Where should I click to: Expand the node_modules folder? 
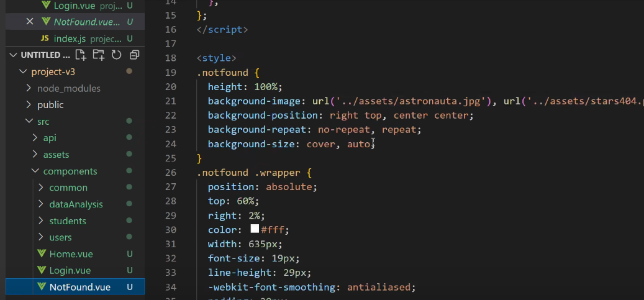pyautogui.click(x=29, y=88)
